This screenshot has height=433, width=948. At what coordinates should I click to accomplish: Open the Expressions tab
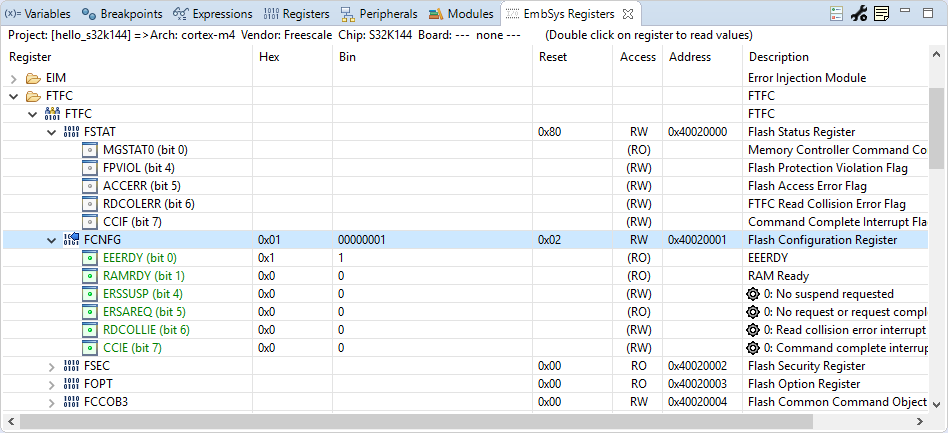pyautogui.click(x=212, y=13)
